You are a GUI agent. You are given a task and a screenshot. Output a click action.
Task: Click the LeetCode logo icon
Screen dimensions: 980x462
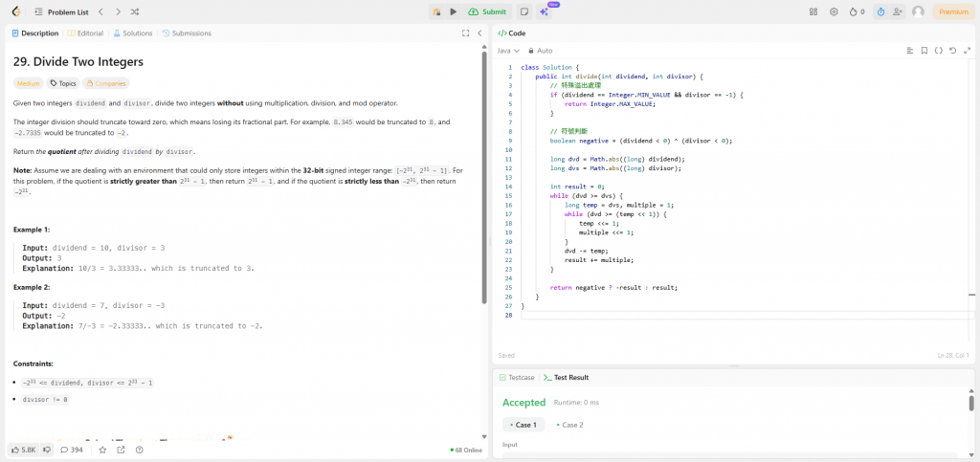pos(15,11)
